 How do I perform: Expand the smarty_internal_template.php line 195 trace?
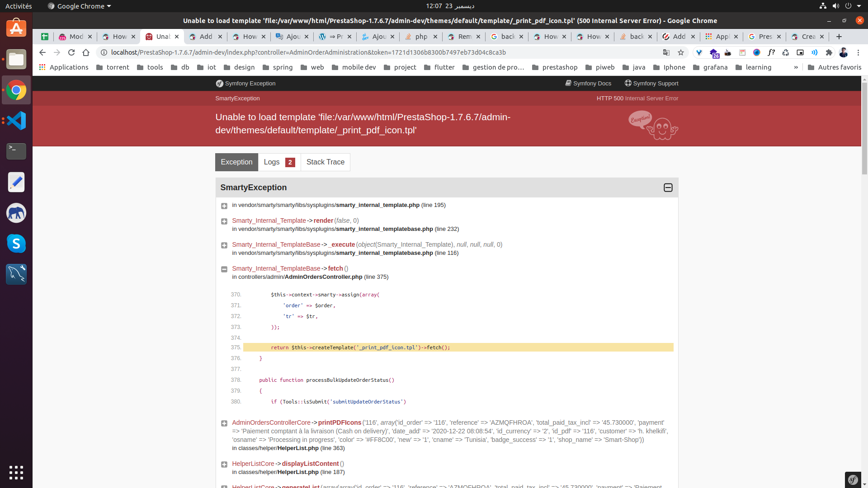click(x=224, y=206)
